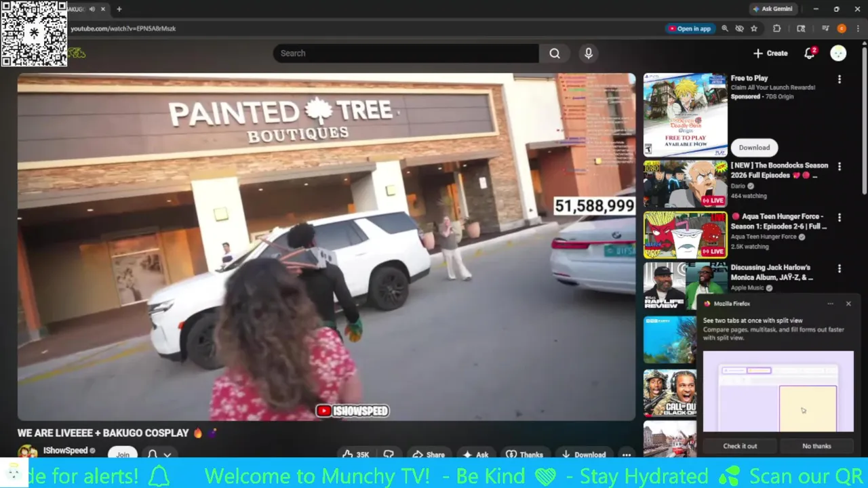868x488 pixels.
Task: Close the Mozilla Firefox split view popup
Action: click(x=848, y=304)
